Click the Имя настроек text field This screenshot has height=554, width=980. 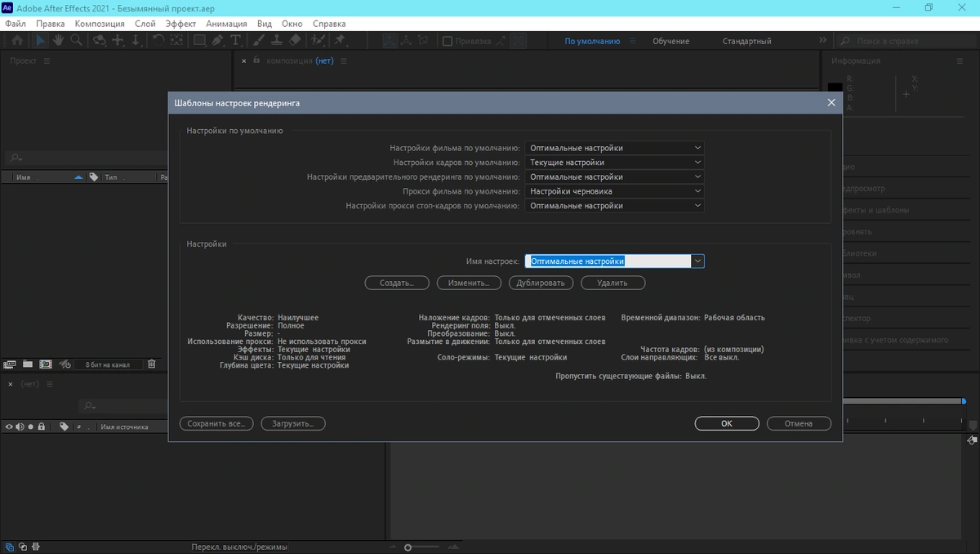[x=608, y=261]
